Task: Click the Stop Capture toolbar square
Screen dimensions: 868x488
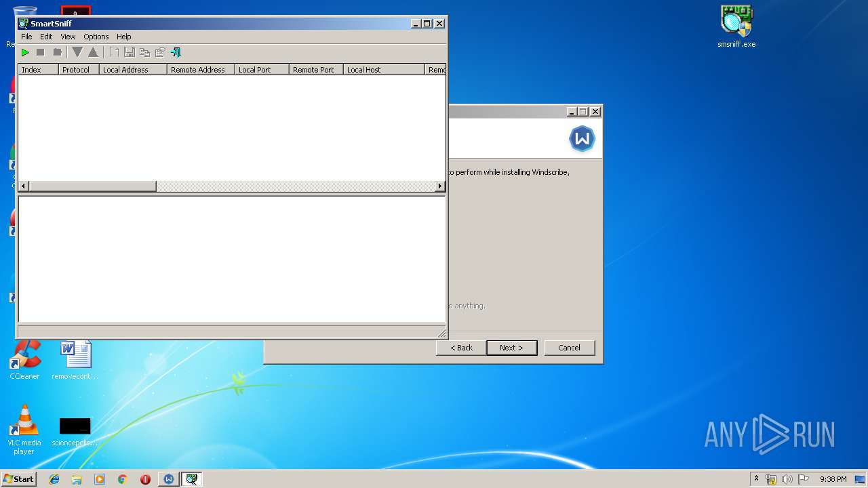Action: [41, 52]
